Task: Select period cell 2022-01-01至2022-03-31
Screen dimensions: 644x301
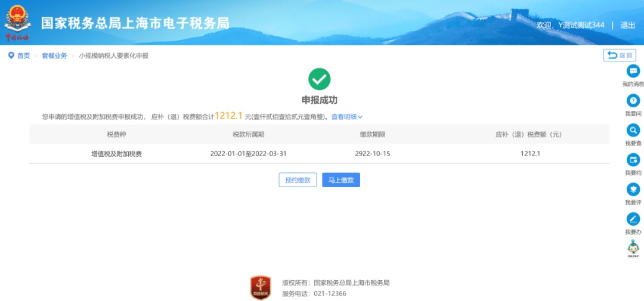Action: click(x=249, y=154)
